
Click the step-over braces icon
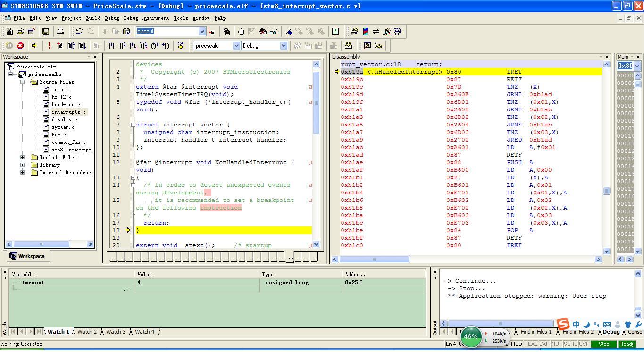click(x=122, y=46)
